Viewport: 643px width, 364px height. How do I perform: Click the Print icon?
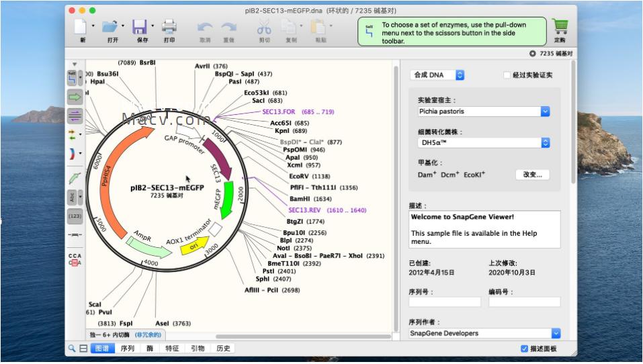[x=169, y=27]
